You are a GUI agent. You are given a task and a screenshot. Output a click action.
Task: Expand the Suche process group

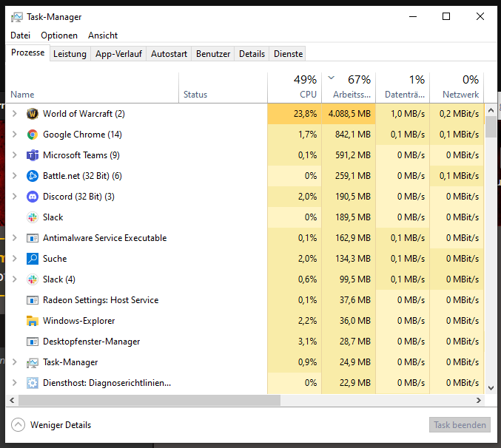[x=14, y=259]
